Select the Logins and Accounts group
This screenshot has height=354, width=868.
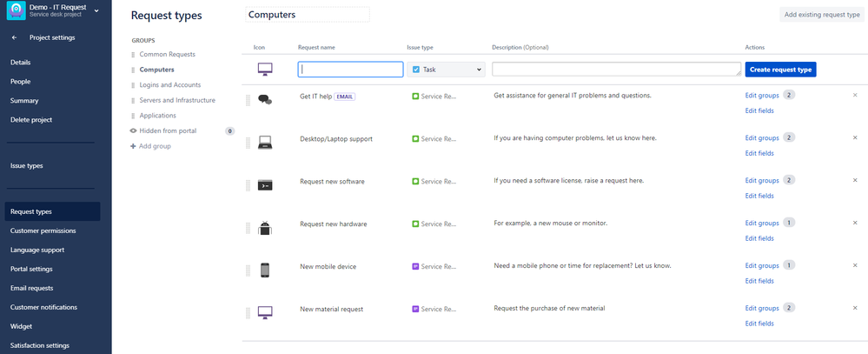pos(170,84)
